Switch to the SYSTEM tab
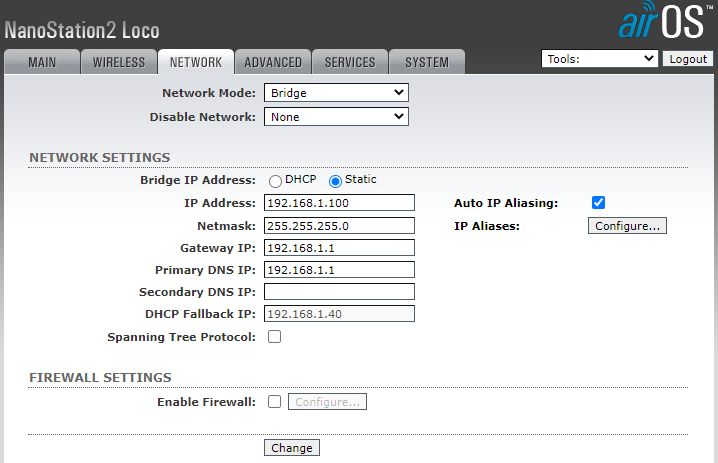Screen dimensions: 718x463 pos(427,62)
